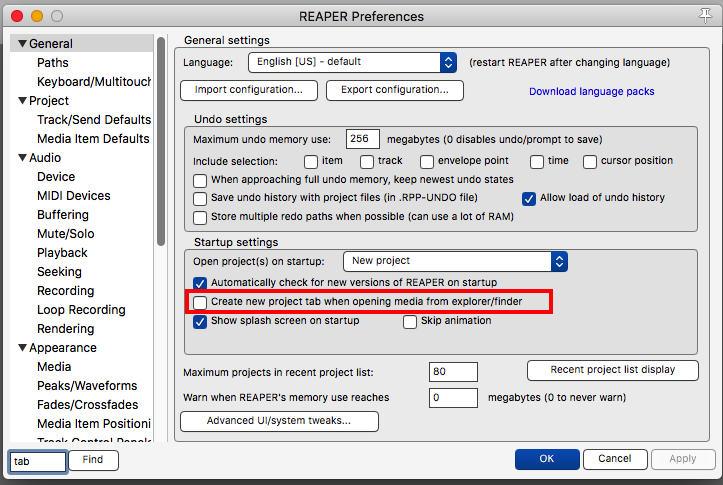The width and height of the screenshot is (723, 485).
Task: Confirm preferences with the OK button
Action: (x=547, y=459)
